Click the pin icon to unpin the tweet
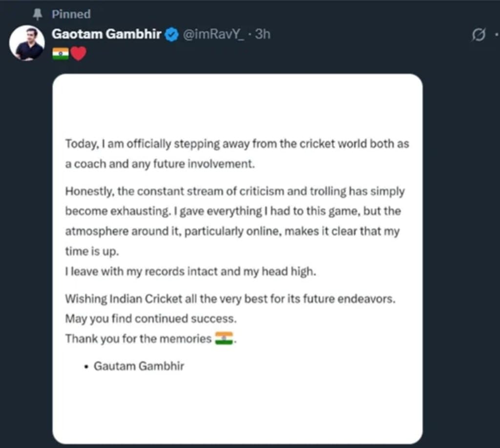Image resolution: width=500 pixels, height=448 pixels. click(x=37, y=14)
